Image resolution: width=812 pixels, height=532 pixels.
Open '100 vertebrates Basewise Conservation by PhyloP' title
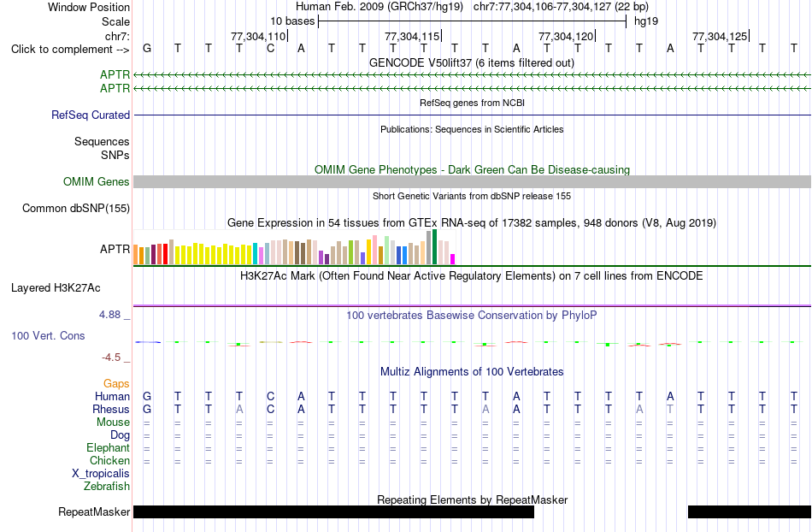pyautogui.click(x=471, y=316)
